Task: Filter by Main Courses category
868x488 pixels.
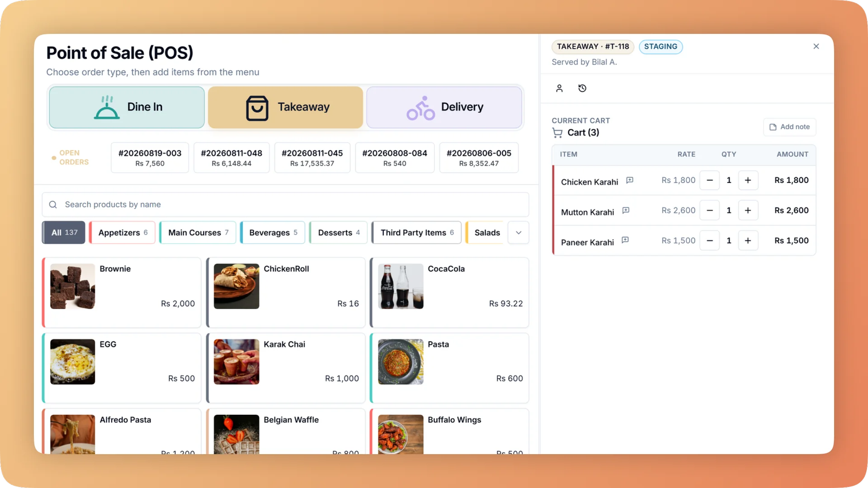Action: (198, 233)
